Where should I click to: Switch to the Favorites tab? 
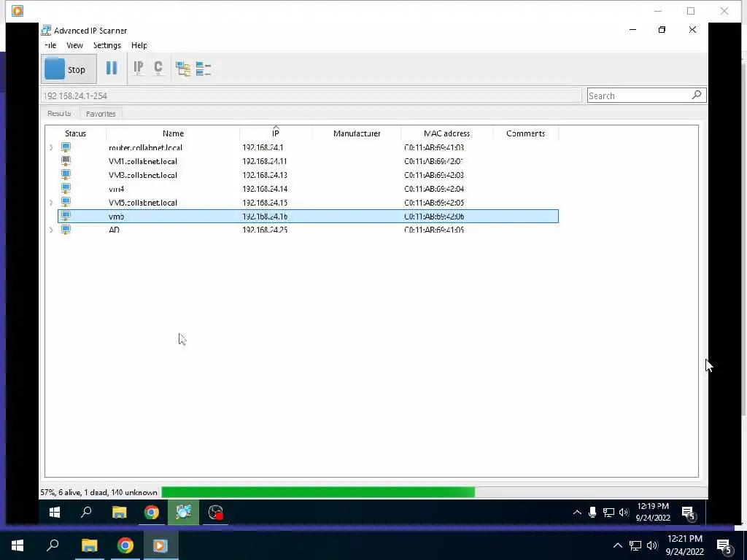(101, 114)
